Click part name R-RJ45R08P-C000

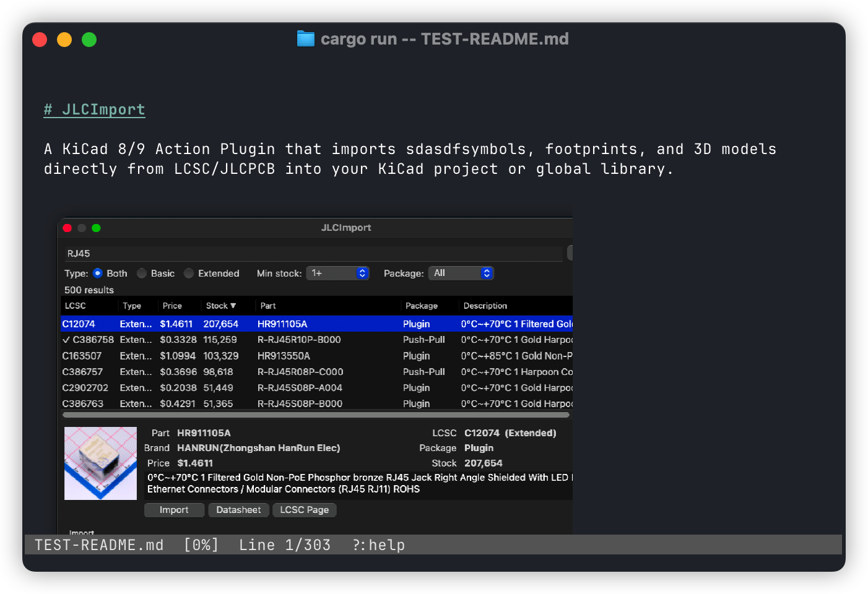pos(300,372)
